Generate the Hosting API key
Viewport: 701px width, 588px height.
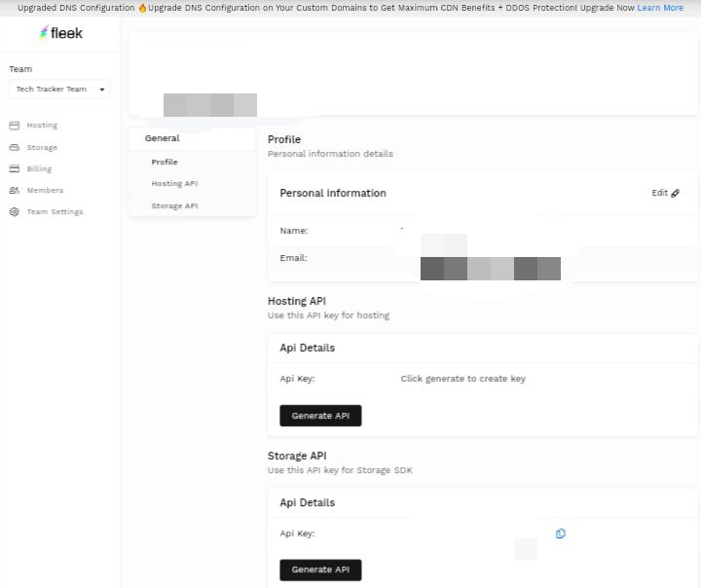pos(320,416)
